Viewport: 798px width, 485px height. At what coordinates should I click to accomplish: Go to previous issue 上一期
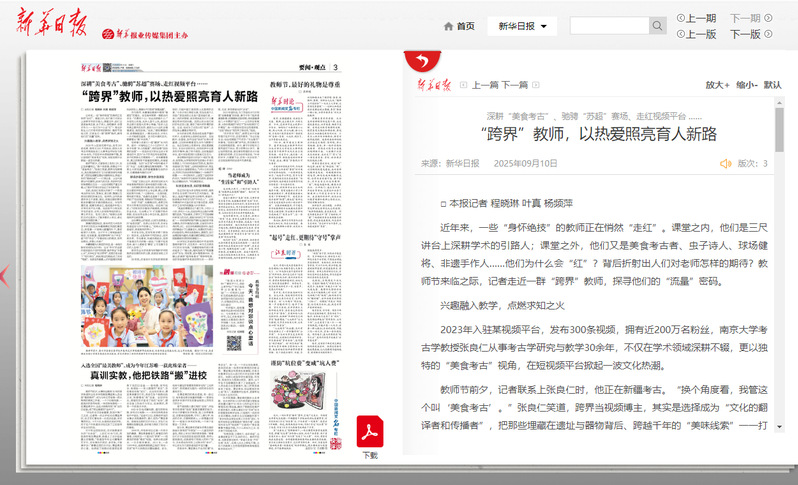pyautogui.click(x=697, y=18)
